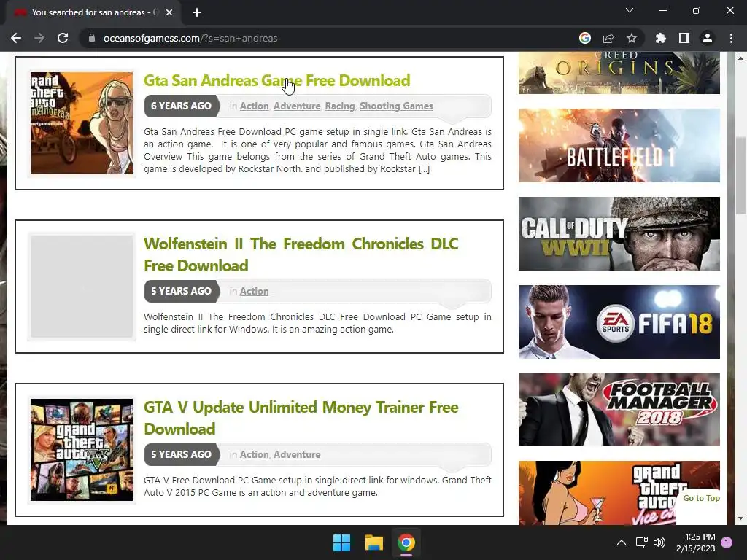Click the FIFA 18 sidebar banner
Screen dimensions: 747x560
(x=619, y=322)
